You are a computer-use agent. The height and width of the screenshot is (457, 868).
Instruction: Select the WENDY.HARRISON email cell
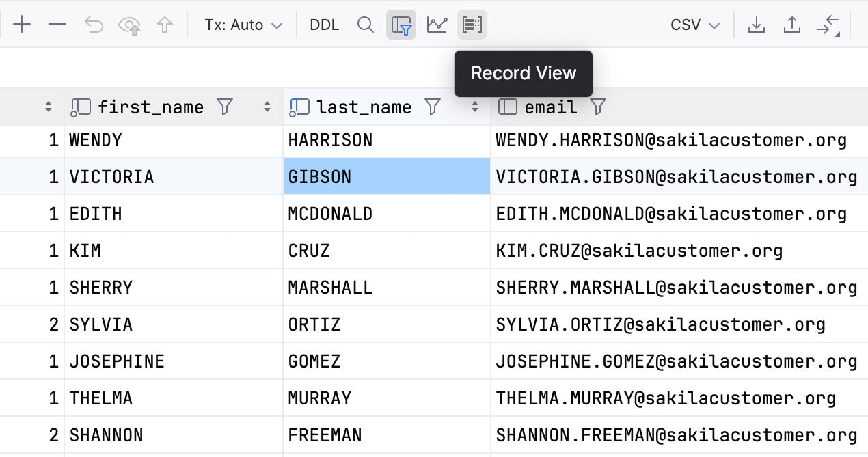(x=670, y=141)
